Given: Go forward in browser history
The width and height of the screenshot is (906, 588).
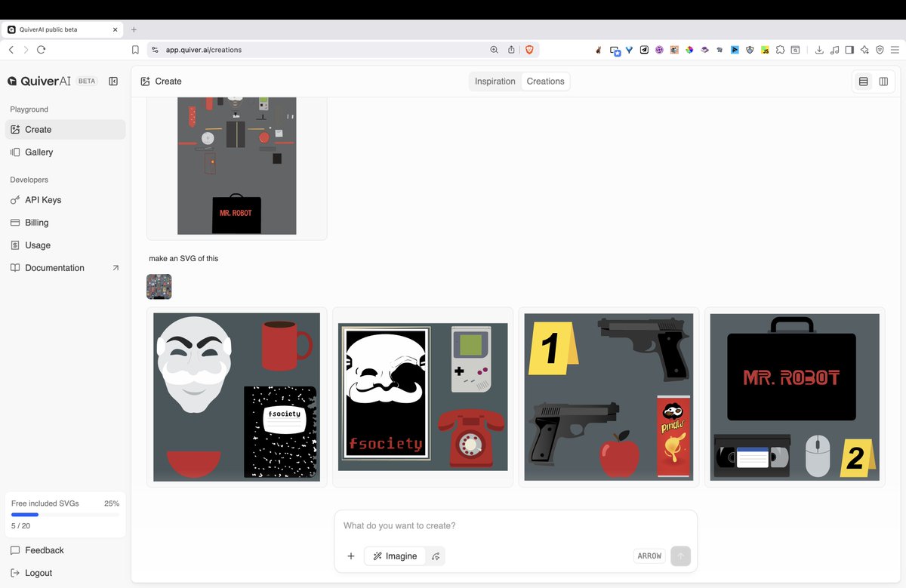Looking at the screenshot, I should pyautogui.click(x=26, y=50).
